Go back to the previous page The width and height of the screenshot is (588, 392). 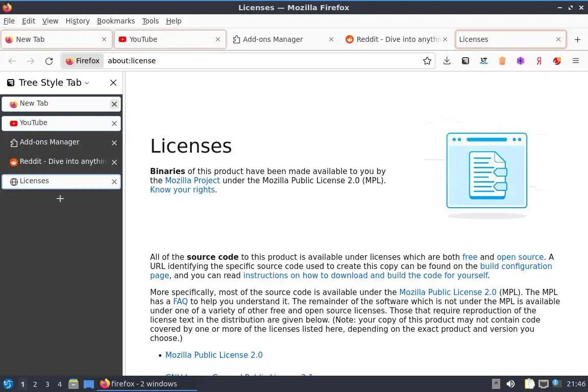[12, 61]
